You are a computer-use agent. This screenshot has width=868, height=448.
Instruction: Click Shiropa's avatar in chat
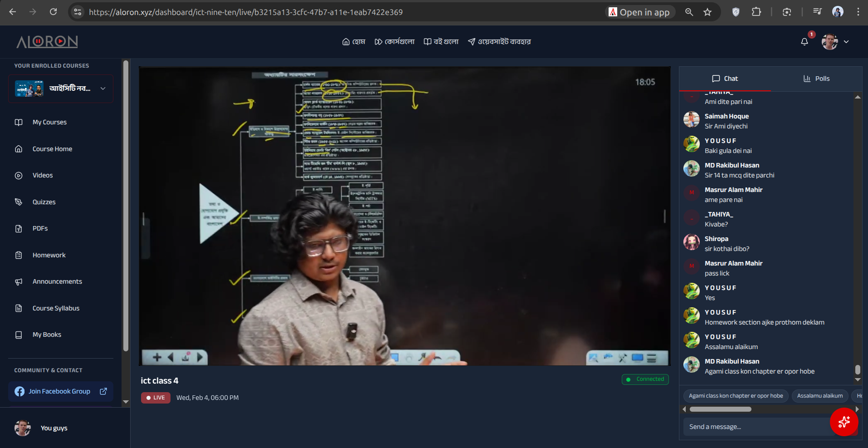[692, 242]
